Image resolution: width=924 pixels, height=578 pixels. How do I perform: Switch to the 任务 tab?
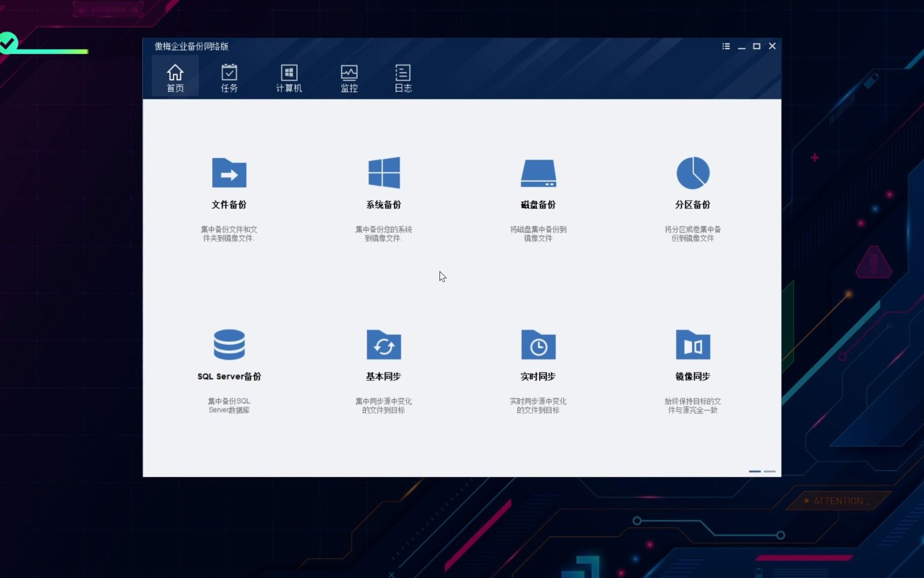229,78
